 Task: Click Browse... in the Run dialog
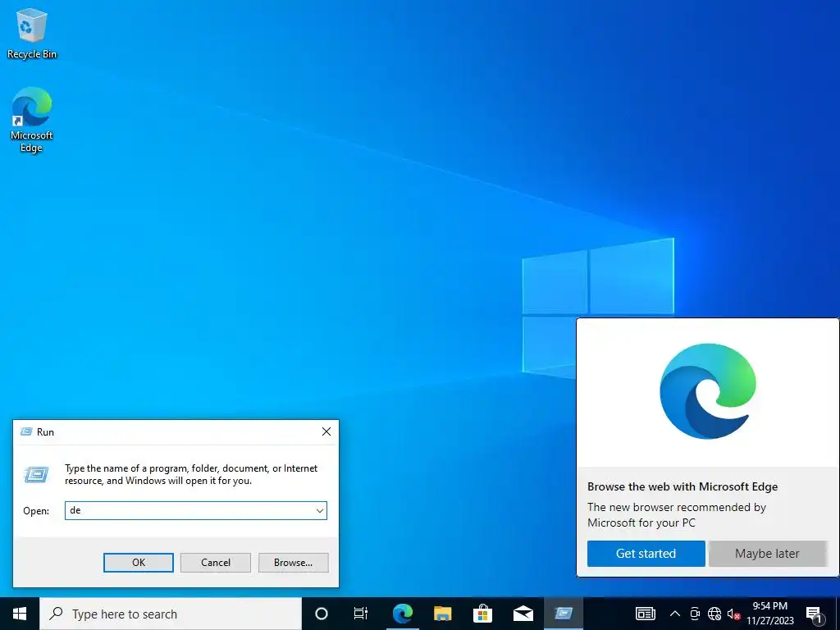click(293, 563)
